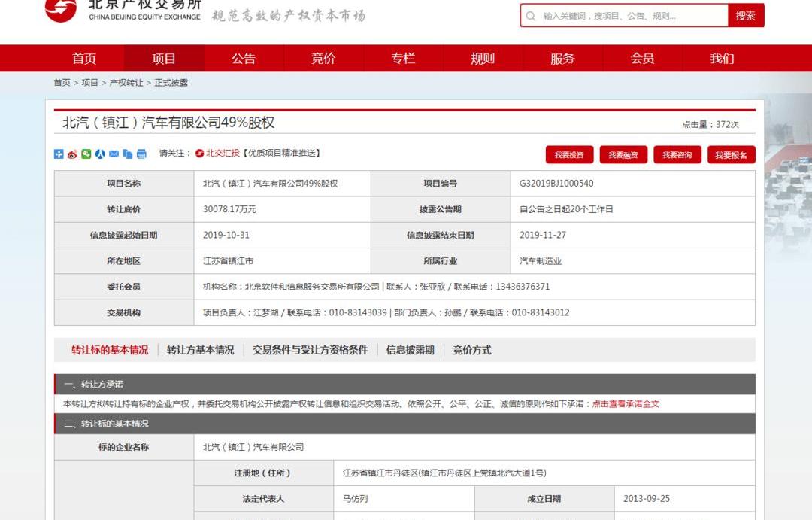Viewport: 812px width, 520px height.
Task: Click the copy link icon
Action: [127, 154]
